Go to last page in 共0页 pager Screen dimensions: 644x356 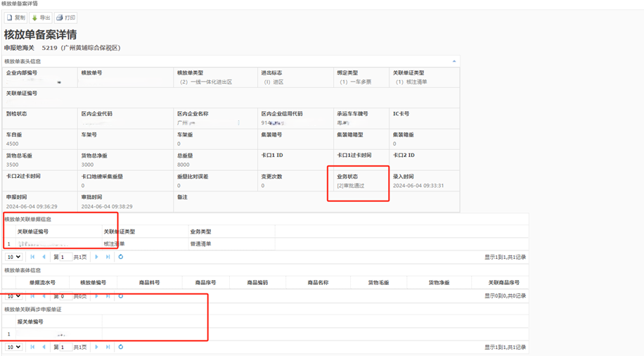(x=108, y=296)
